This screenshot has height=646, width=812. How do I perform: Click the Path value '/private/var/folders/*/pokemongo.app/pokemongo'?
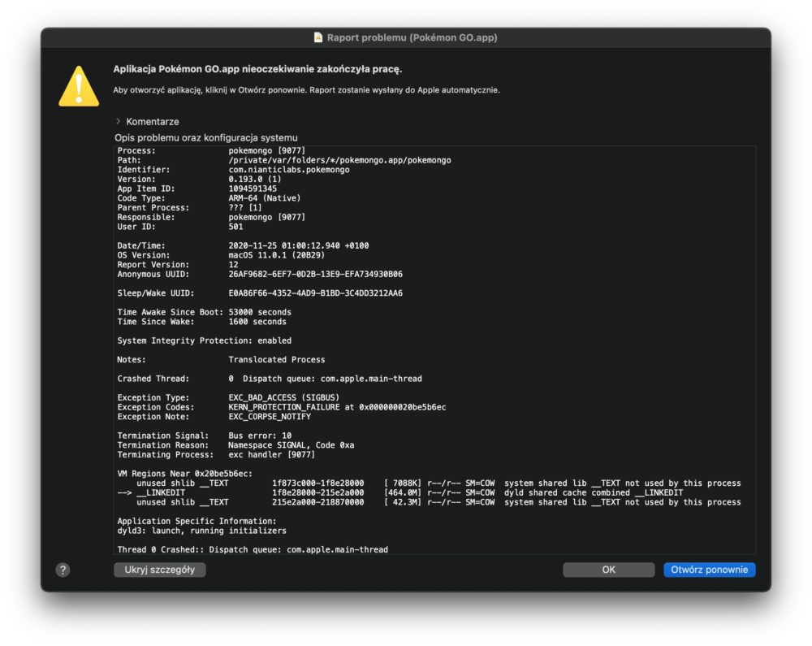[x=339, y=160]
